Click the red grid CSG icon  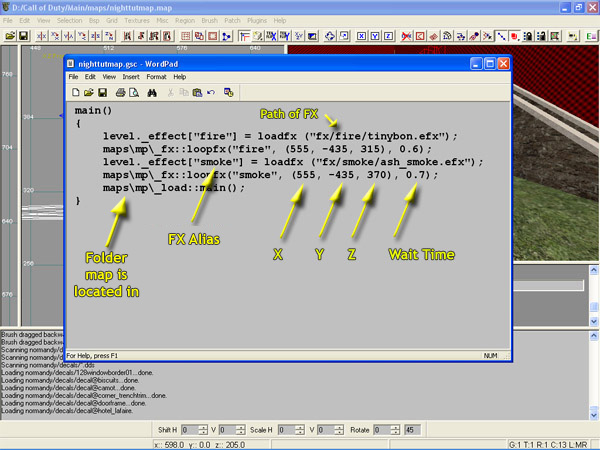(186, 36)
